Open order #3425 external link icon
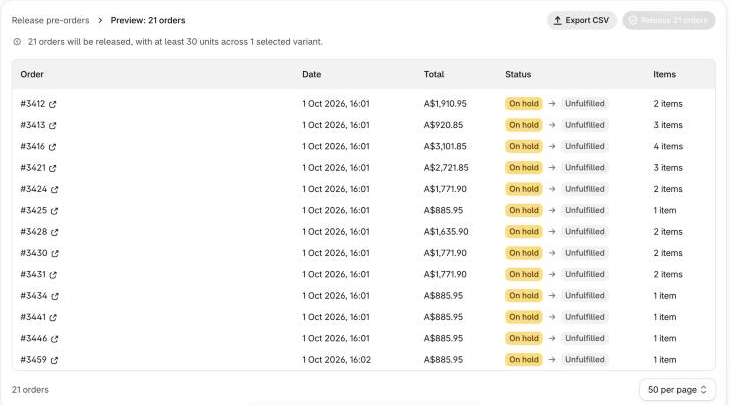The image size is (730, 405). pyautogui.click(x=54, y=211)
